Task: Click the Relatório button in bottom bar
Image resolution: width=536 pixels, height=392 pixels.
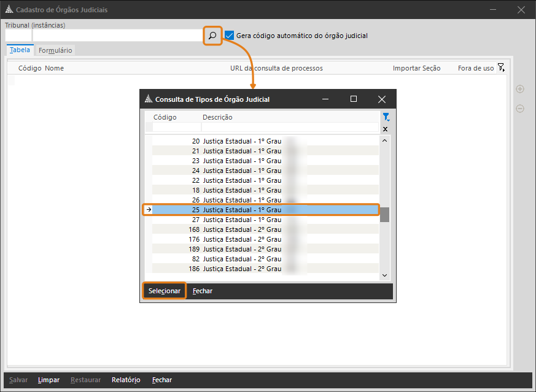Action: click(x=126, y=380)
